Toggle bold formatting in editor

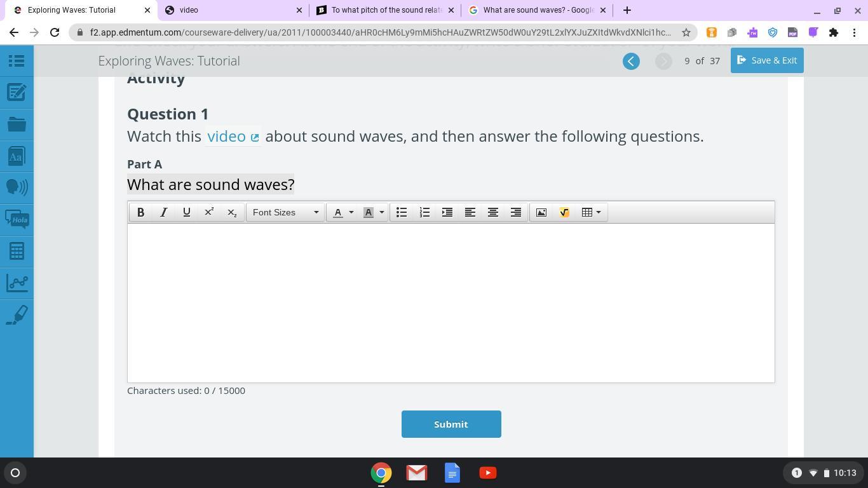point(140,212)
